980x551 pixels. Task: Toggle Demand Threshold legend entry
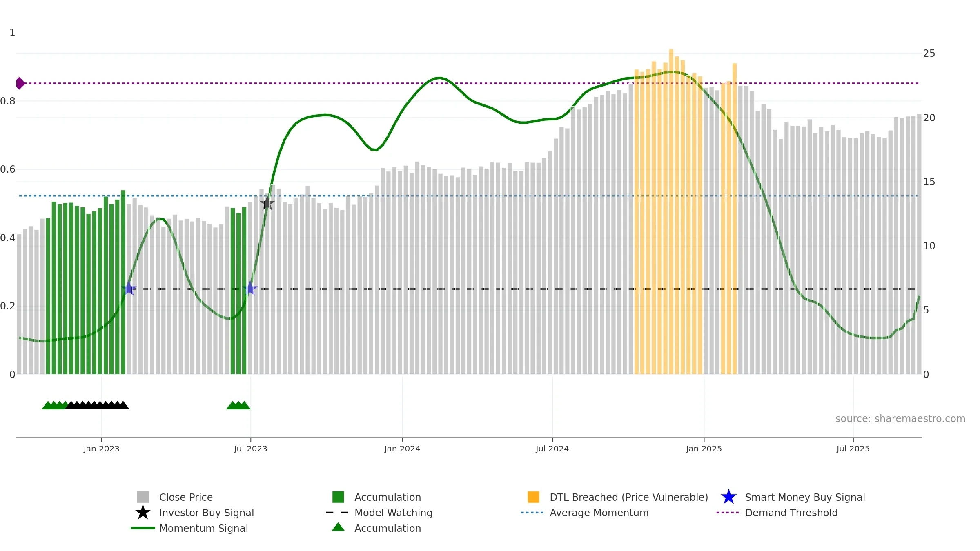click(x=777, y=513)
